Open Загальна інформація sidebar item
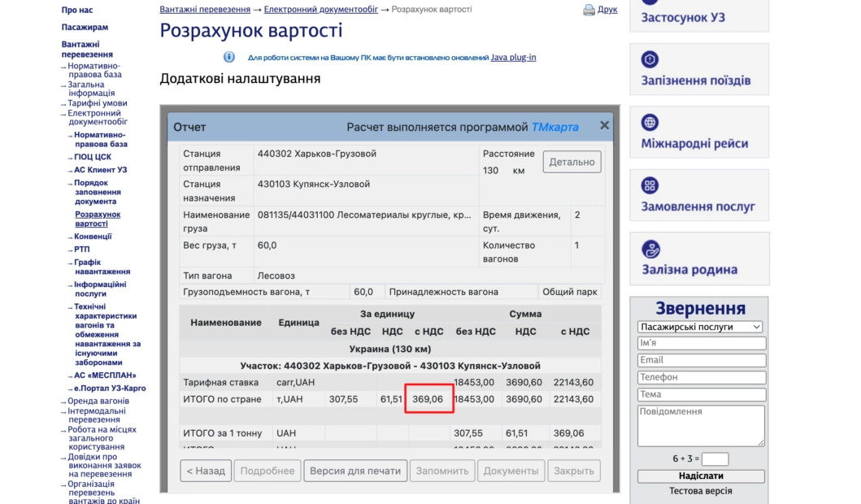The width and height of the screenshot is (861, 504). (91, 89)
